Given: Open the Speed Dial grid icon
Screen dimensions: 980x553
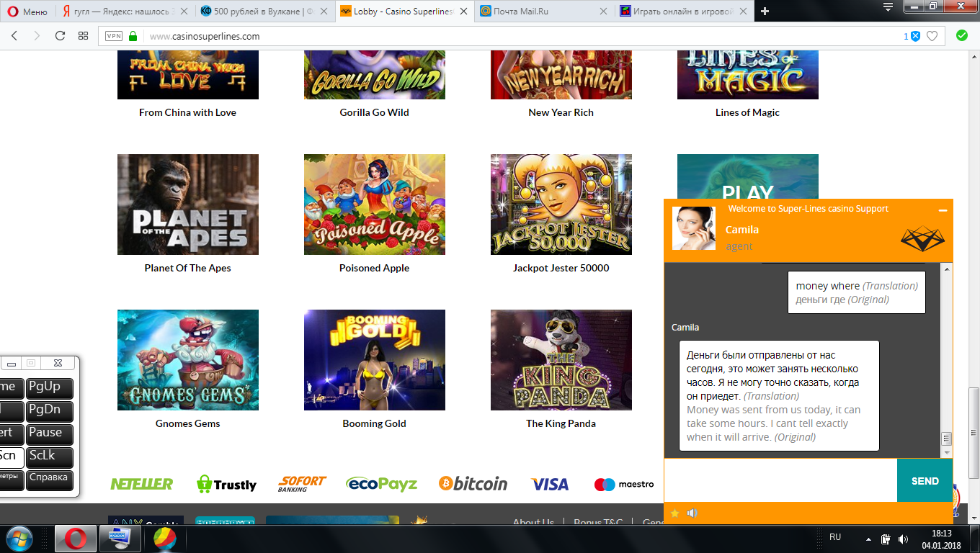Looking at the screenshot, I should pyautogui.click(x=83, y=36).
